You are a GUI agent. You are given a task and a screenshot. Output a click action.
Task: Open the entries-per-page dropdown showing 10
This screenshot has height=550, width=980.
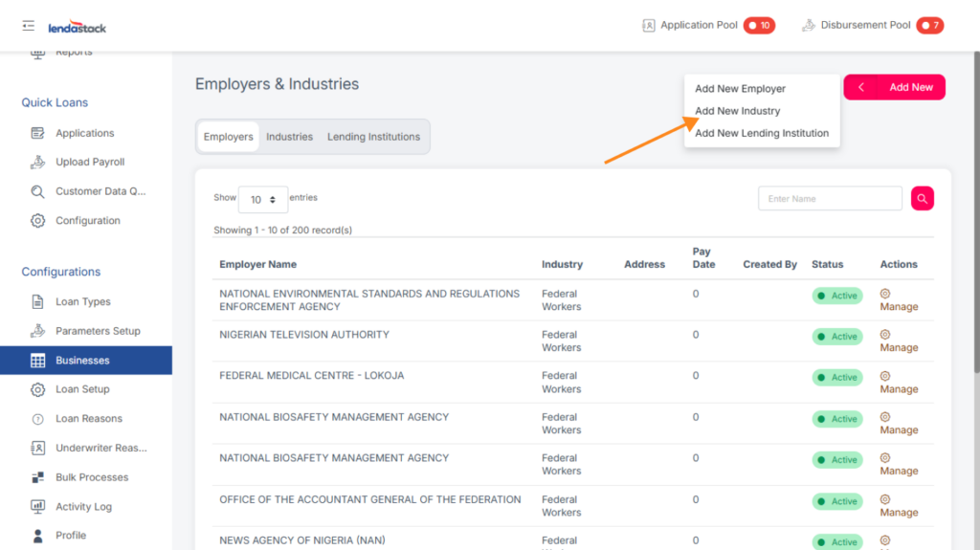click(x=262, y=200)
